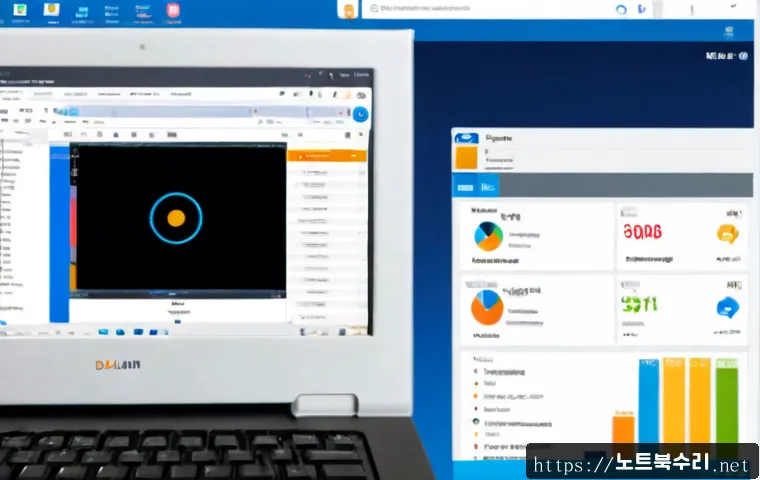Viewport: 760px width, 480px height.
Task: Open the green desktop icon at top left
Action: 20,10
